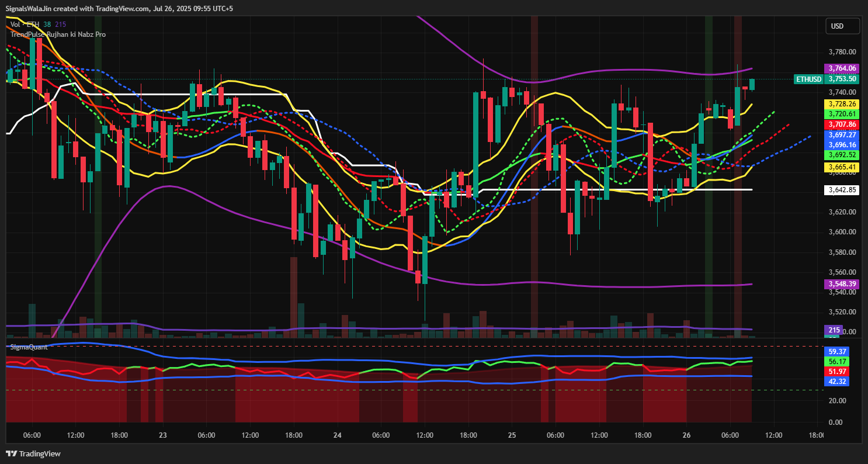
Task: Click the TradingView logo at bottom left
Action: [33, 453]
